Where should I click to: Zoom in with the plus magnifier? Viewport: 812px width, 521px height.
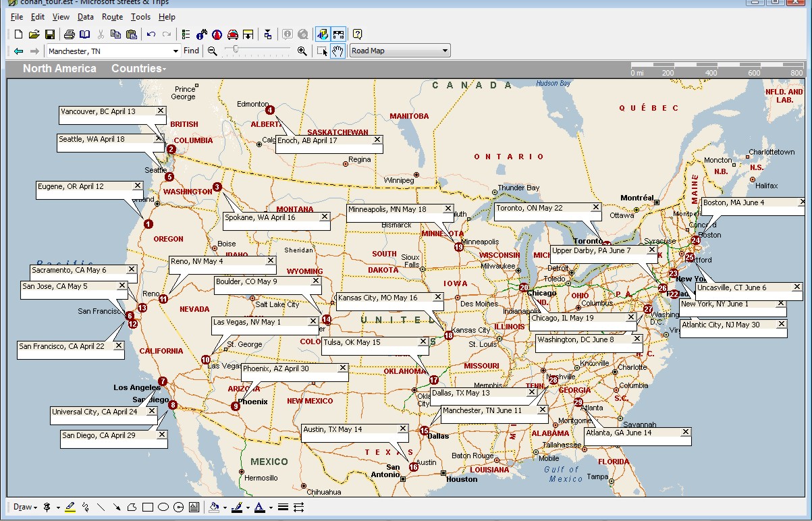[x=302, y=51]
